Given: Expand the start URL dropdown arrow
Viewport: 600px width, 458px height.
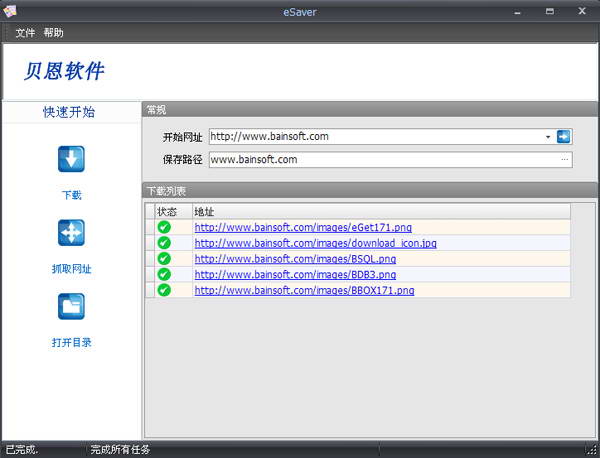Looking at the screenshot, I should pos(548,137).
